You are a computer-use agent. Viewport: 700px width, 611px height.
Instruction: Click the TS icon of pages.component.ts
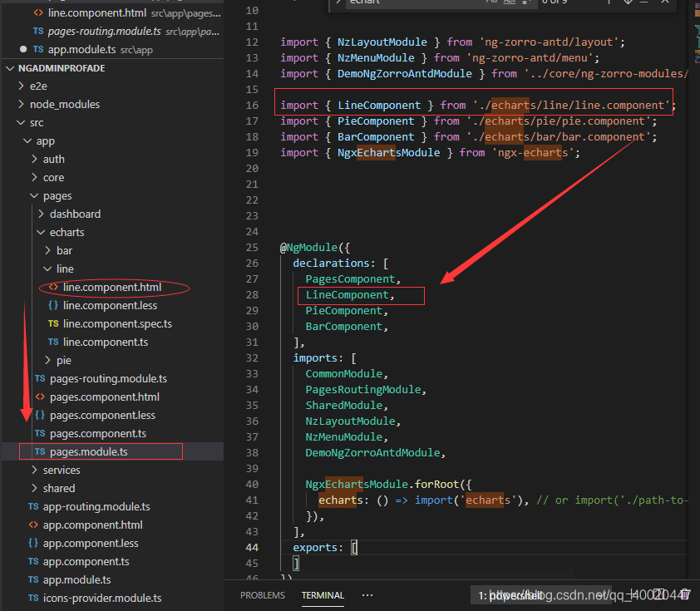40,433
